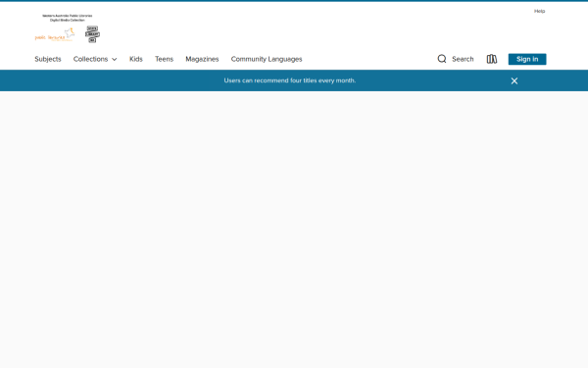Click blank header space beside logos
The width and height of the screenshot is (588, 368).
coord(300,28)
